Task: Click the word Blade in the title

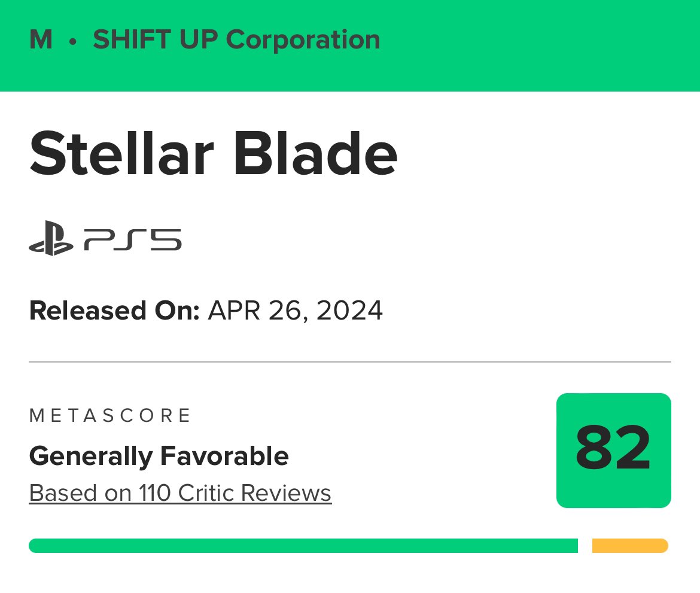Action: (316, 154)
